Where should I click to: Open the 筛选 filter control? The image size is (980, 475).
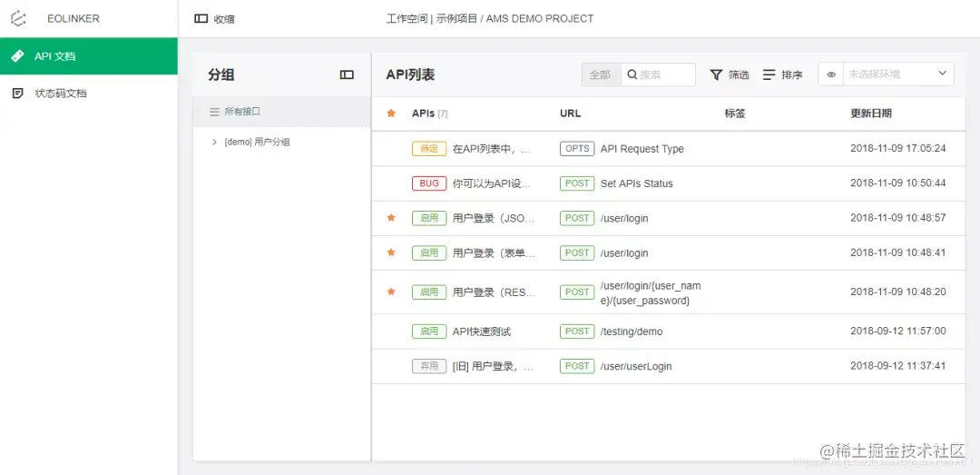[x=730, y=74]
